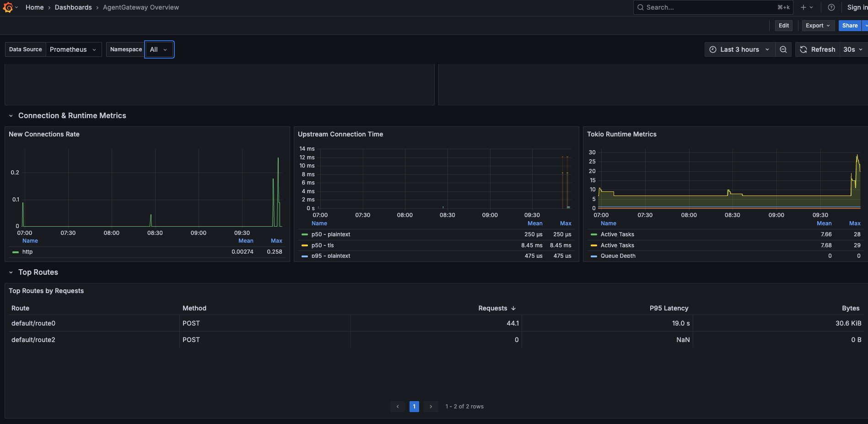
Task: Go to the previous page arrow
Action: [x=398, y=407]
